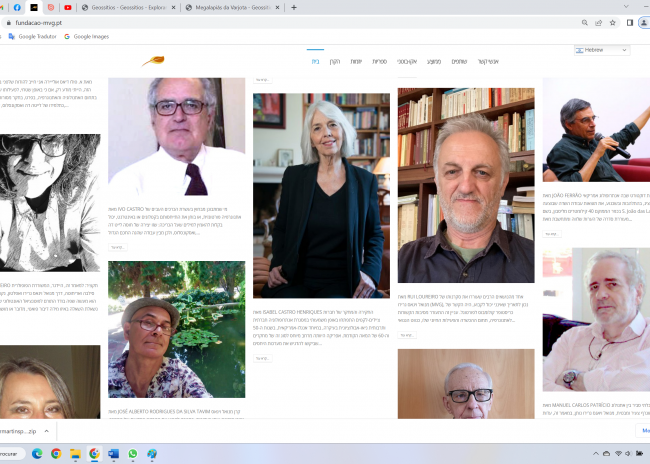Image resolution: width=650 pixels, height=464 pixels.
Task: Open the Chrome profile avatar menu
Action: tap(644, 23)
